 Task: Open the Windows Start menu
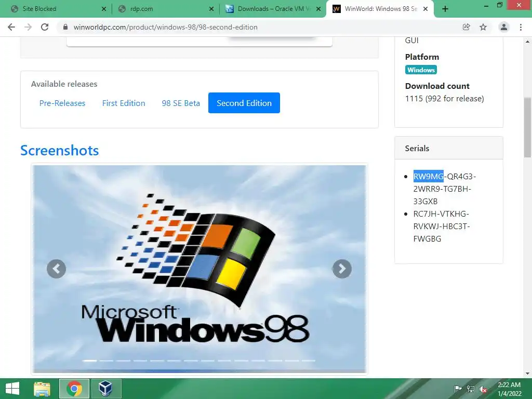(12, 389)
